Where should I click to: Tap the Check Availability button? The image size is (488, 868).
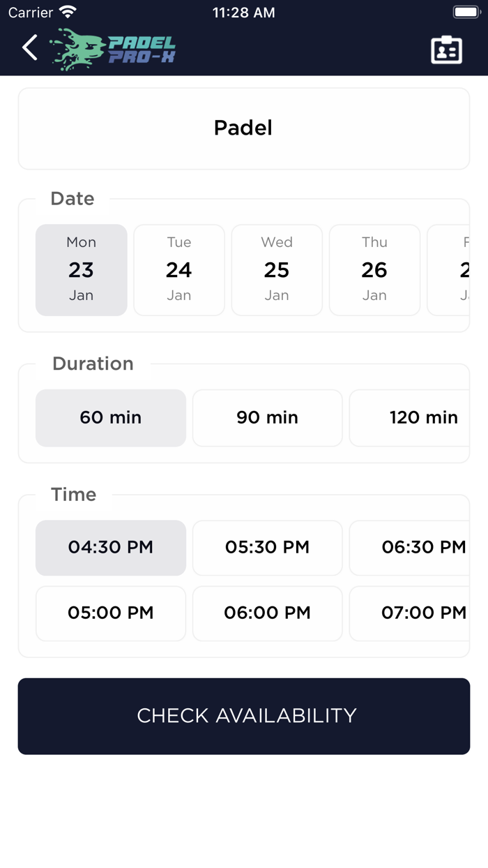[244, 716]
